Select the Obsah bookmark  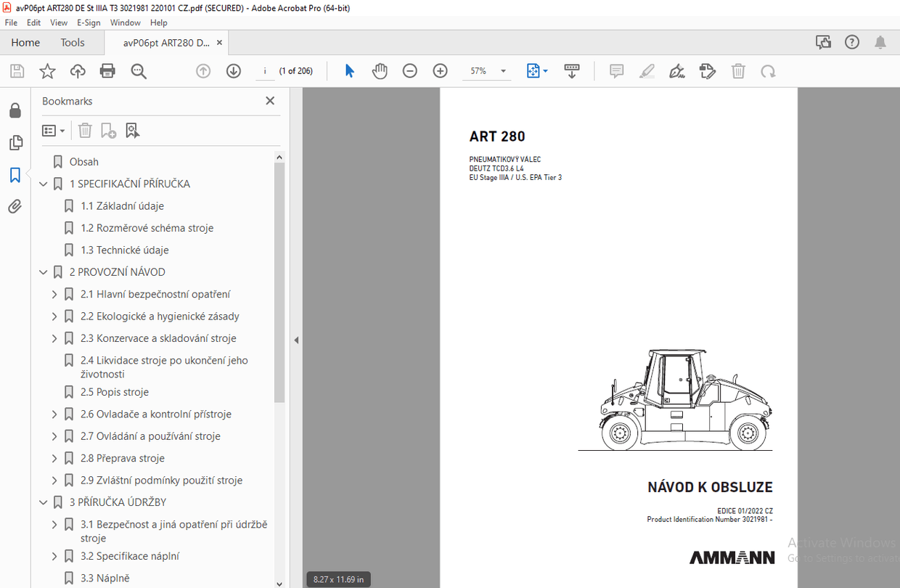pyautogui.click(x=84, y=161)
